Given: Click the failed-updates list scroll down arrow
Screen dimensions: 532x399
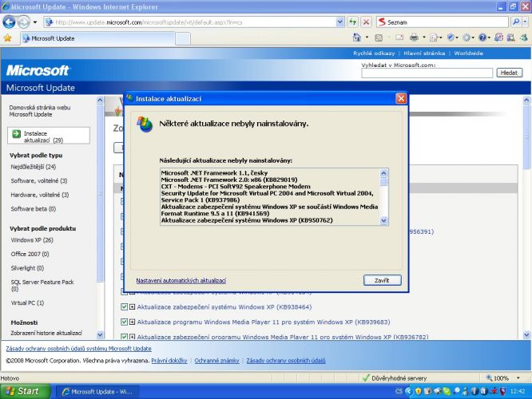Looking at the screenshot, I should point(383,221).
